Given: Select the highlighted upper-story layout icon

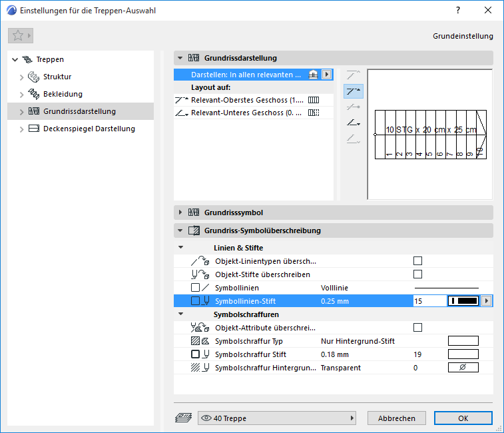Looking at the screenshot, I should [354, 91].
